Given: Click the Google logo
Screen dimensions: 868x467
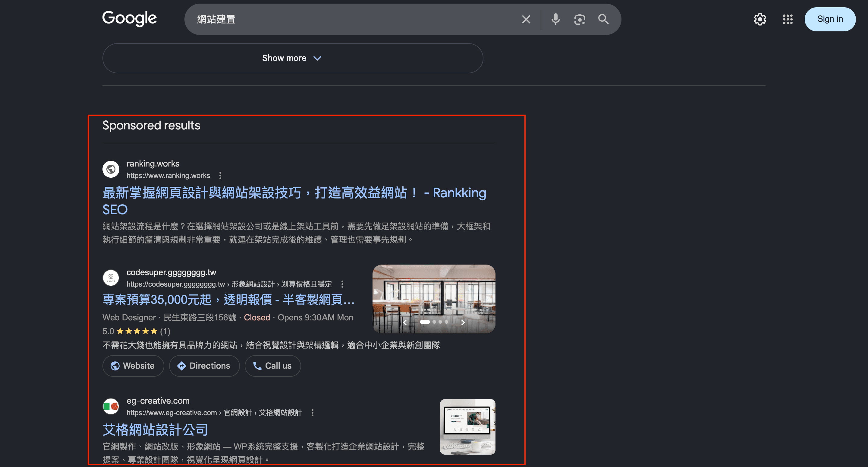Looking at the screenshot, I should pyautogui.click(x=129, y=18).
